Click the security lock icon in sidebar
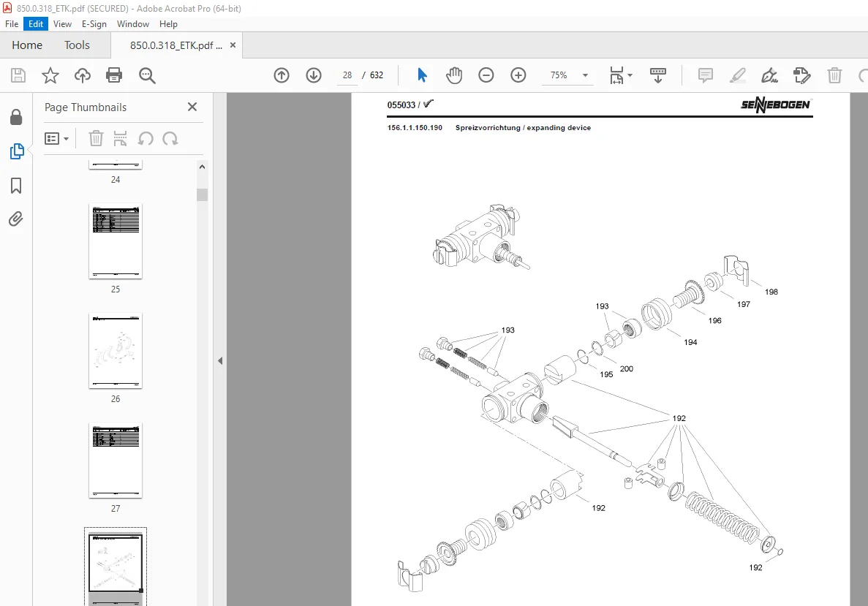Screen dimensions: 868x606 tap(16, 117)
